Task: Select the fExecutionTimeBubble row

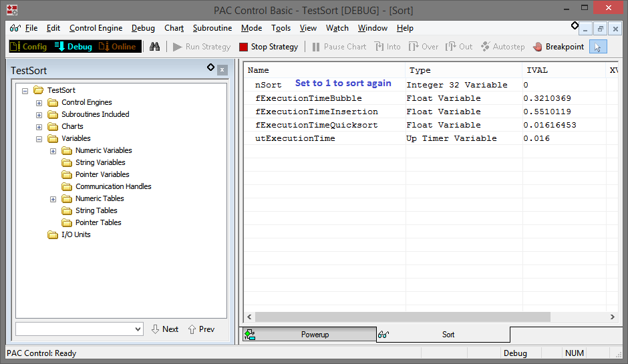Action: tap(431, 98)
